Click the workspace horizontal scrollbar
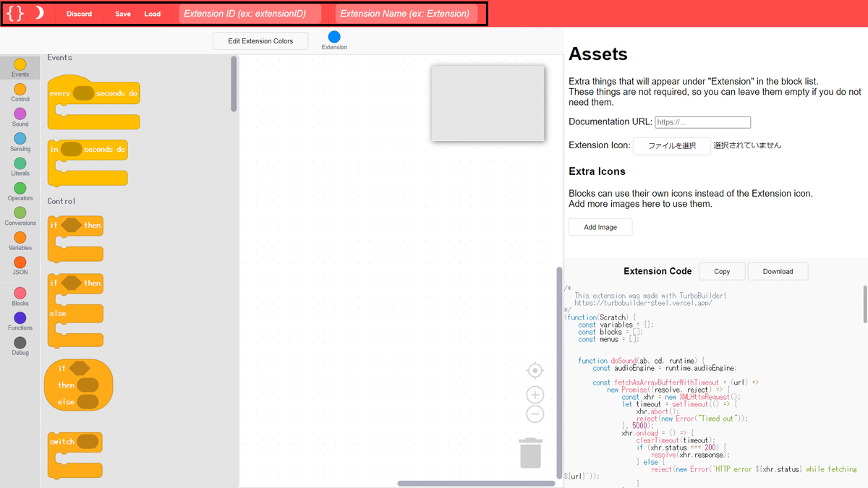This screenshot has height=488, width=868. [476, 484]
